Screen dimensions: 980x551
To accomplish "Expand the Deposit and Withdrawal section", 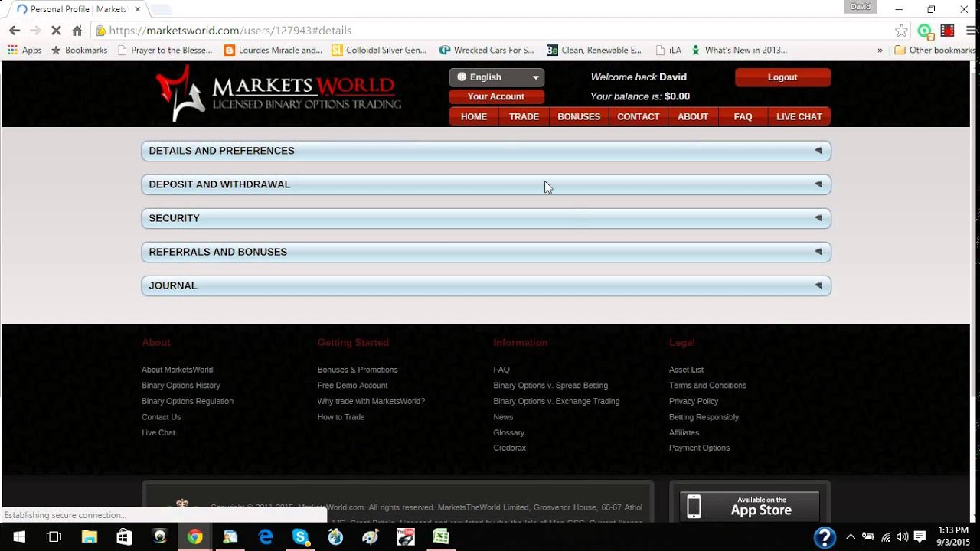I will (486, 184).
